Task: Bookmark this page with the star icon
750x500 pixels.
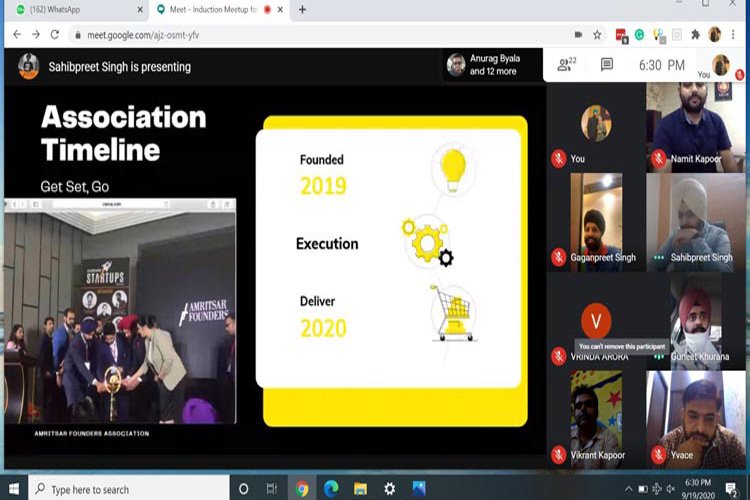Action: click(x=597, y=34)
